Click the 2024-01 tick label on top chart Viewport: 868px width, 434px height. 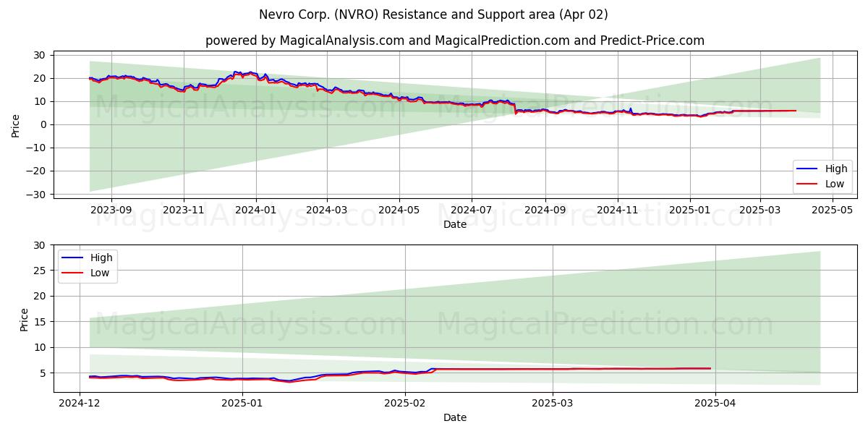pos(256,210)
